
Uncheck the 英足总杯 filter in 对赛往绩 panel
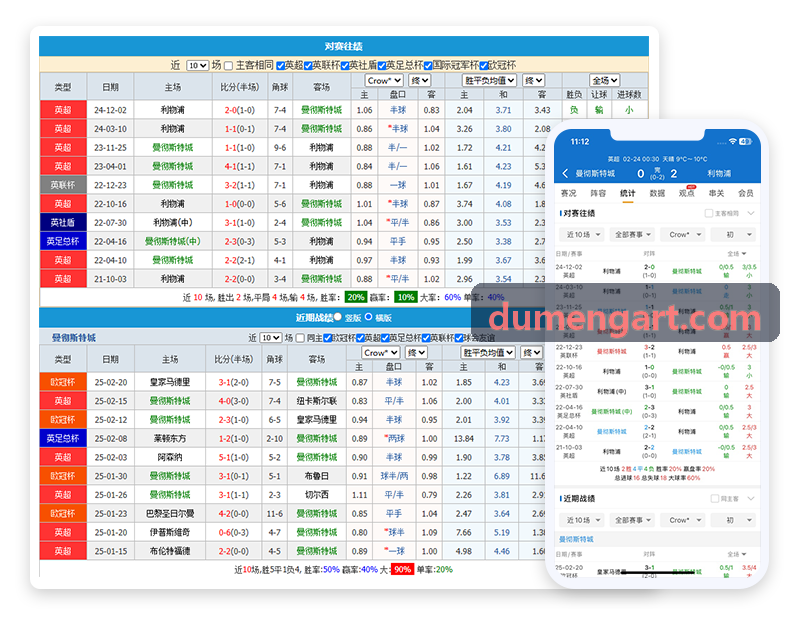(x=382, y=66)
